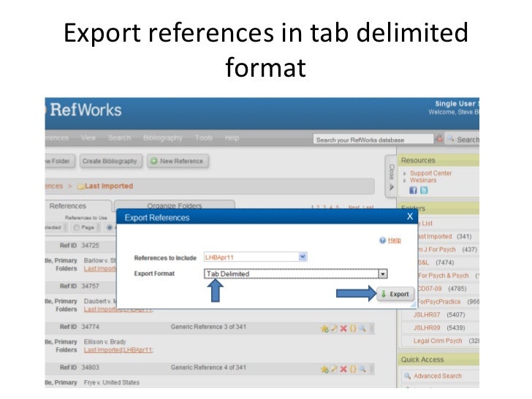The image size is (532, 399).
Task: Collapse the sidebar with the Close arrow
Action: (x=391, y=187)
